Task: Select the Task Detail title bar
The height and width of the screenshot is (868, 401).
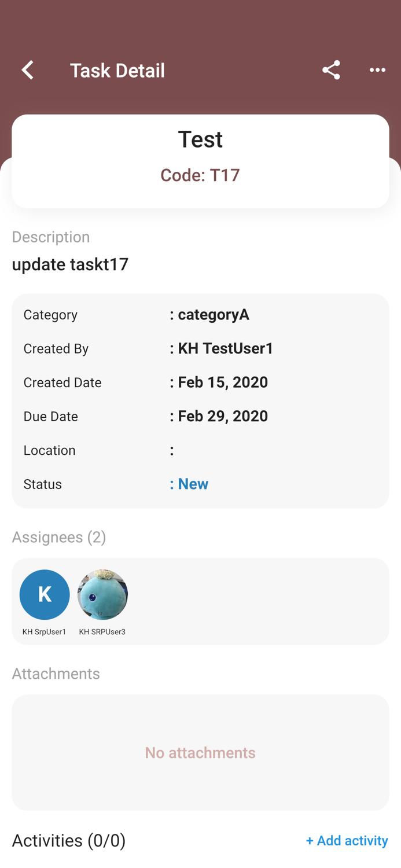Action: pos(117,70)
